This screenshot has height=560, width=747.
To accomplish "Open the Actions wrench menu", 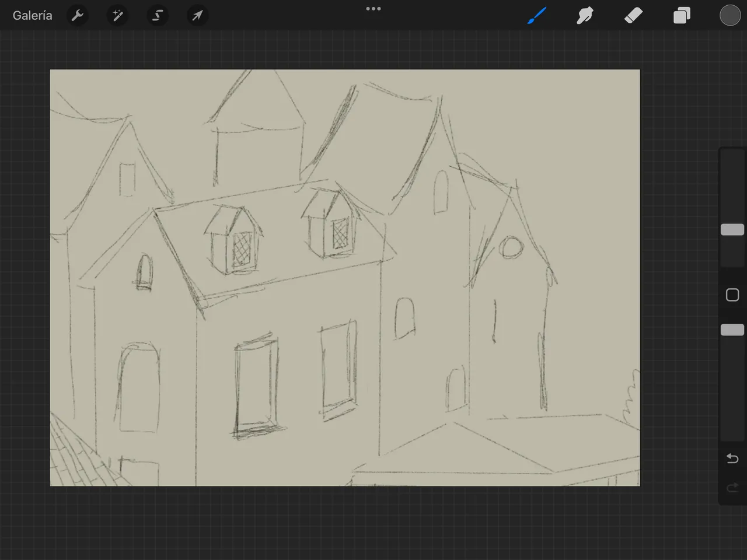I will [x=78, y=16].
